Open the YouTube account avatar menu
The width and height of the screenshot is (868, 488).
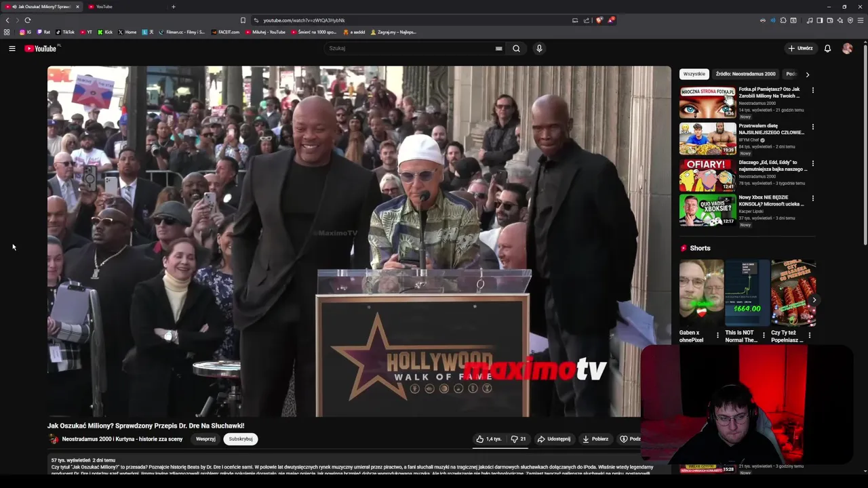coord(847,48)
